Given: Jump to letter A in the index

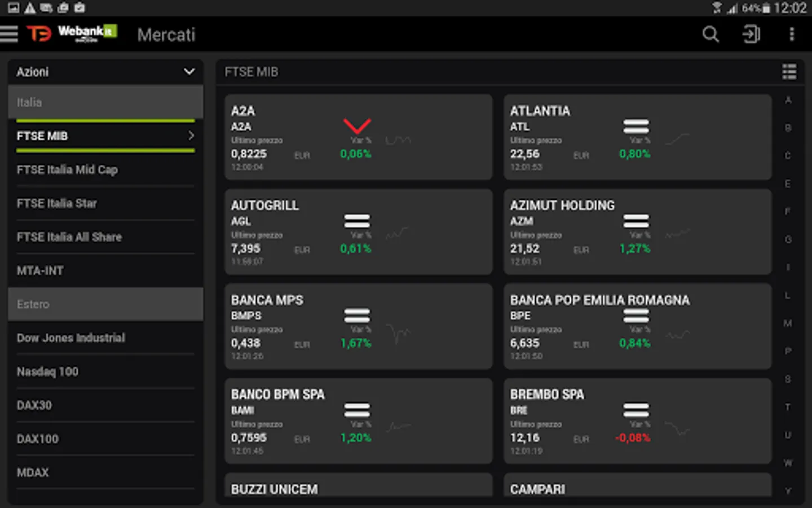Looking at the screenshot, I should pyautogui.click(x=788, y=100).
